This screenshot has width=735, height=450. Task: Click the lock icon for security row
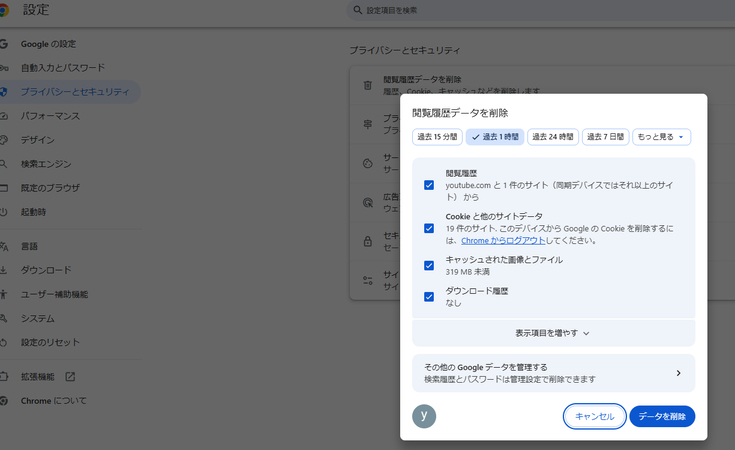368,241
